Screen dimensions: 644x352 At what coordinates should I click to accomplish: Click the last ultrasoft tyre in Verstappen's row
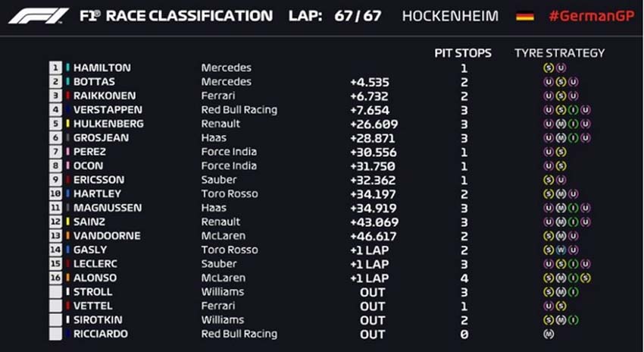click(x=585, y=110)
